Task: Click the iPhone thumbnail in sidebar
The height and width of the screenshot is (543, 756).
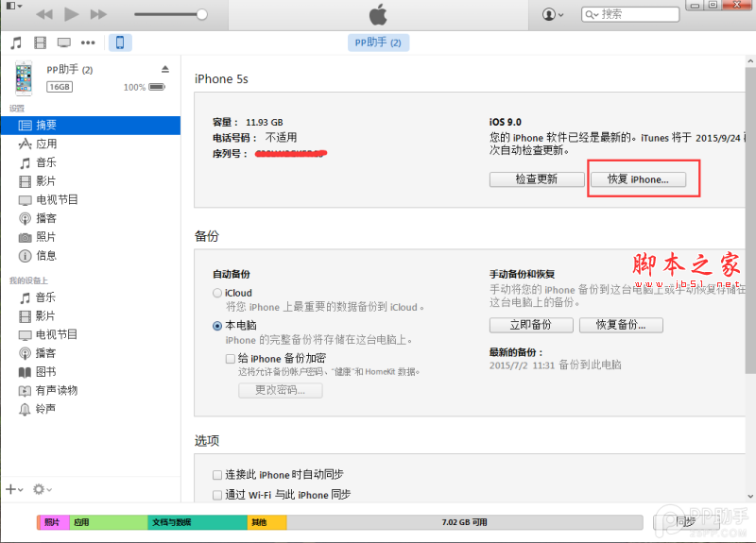Action: pos(24,77)
